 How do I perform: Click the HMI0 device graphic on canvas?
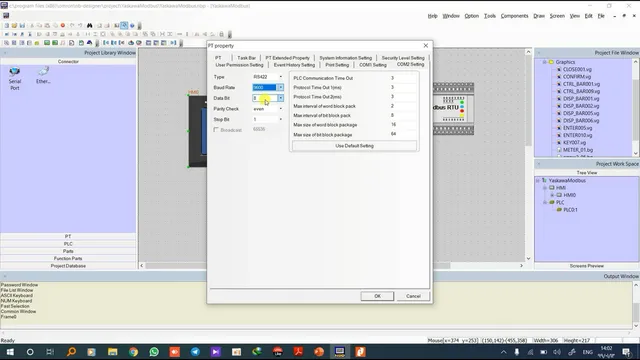pyautogui.click(x=198, y=131)
